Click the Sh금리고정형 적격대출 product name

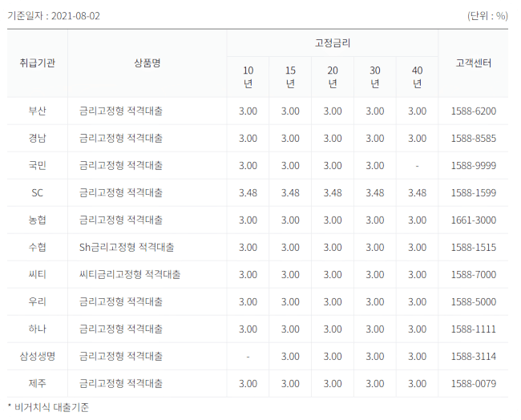pos(127,247)
